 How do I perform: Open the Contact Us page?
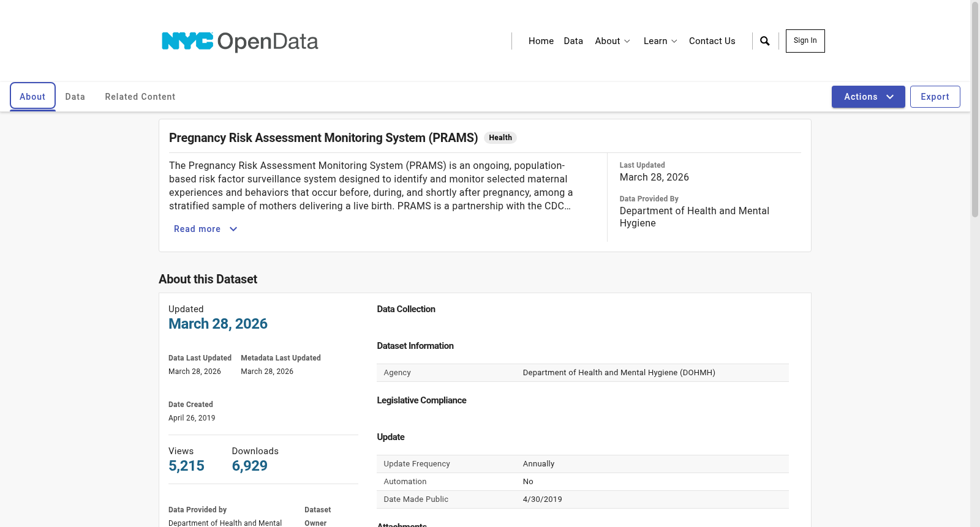point(712,41)
